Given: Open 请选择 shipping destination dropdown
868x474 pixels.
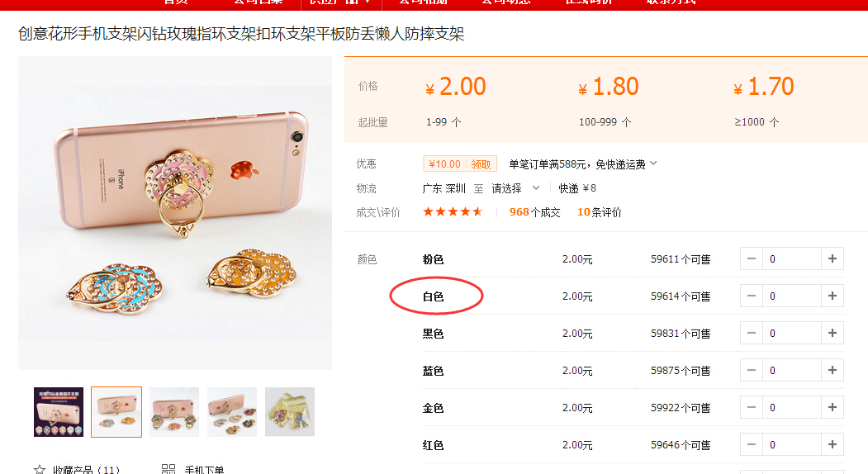Looking at the screenshot, I should (x=515, y=188).
